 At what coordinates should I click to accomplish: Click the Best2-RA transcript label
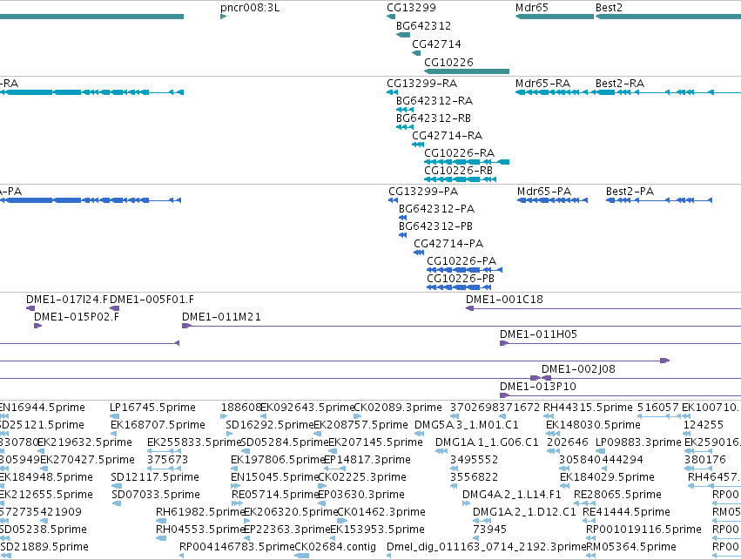(x=620, y=84)
